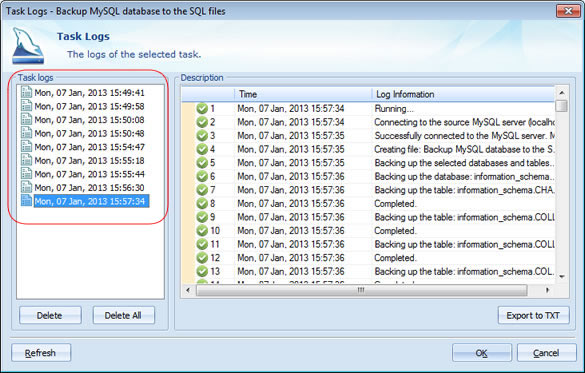585x373 pixels.
Task: Click the vertical scrollbar thumb
Action: (x=562, y=106)
